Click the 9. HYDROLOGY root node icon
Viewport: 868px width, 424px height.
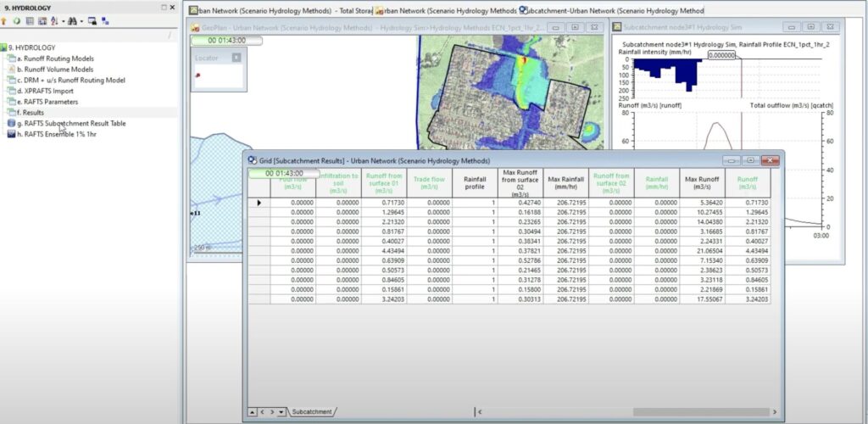click(x=5, y=47)
